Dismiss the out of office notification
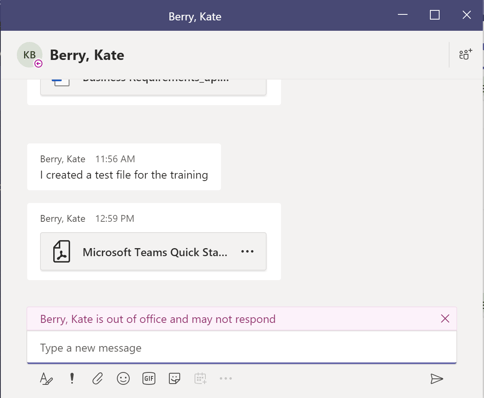The width and height of the screenshot is (484, 398). click(445, 319)
